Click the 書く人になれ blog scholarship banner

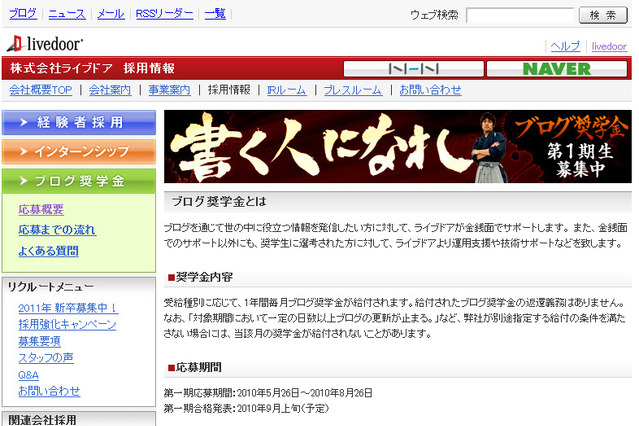[398, 146]
